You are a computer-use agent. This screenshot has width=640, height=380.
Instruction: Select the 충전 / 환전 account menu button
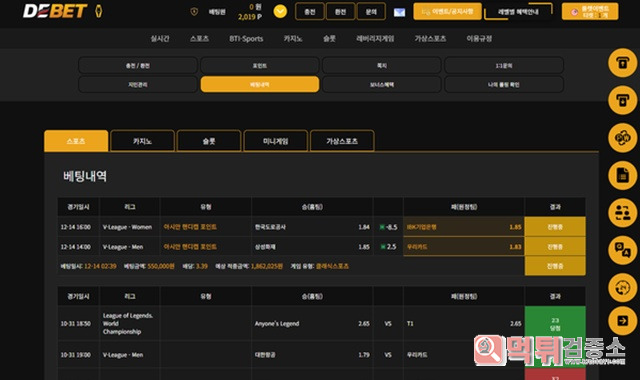click(138, 65)
